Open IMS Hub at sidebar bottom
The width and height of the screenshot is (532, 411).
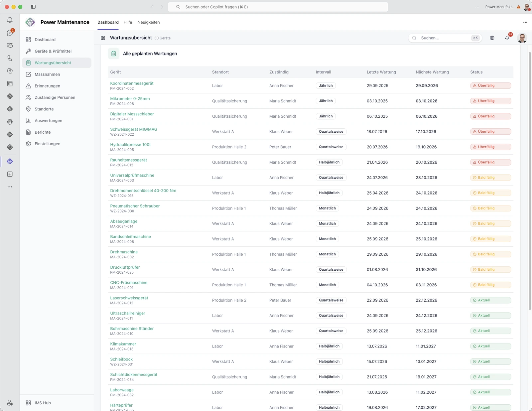click(57, 403)
